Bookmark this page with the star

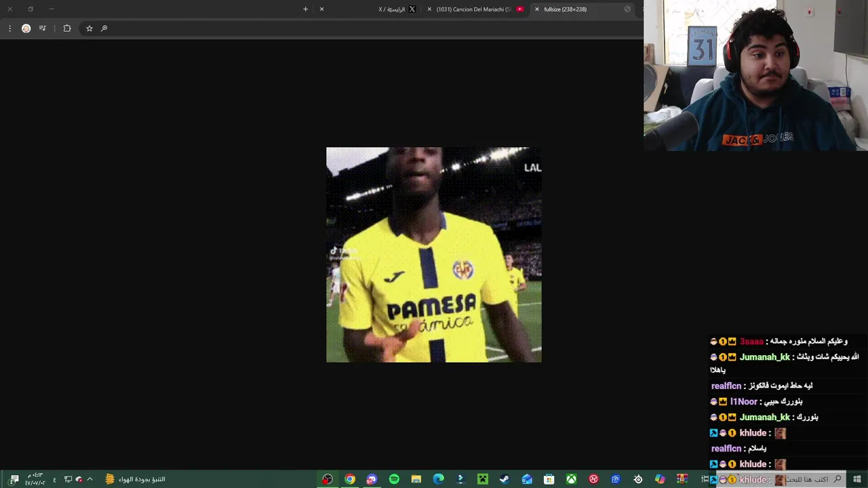[x=89, y=28]
